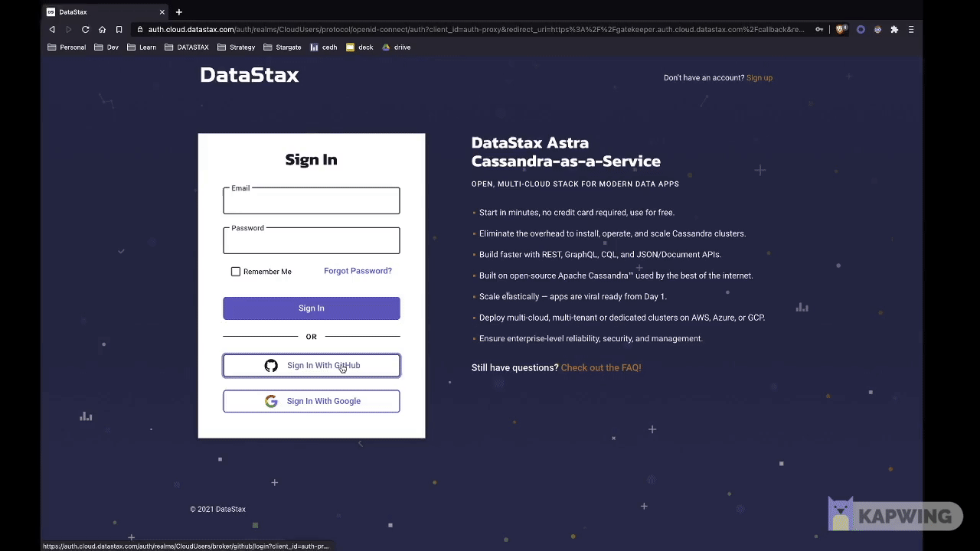
Task: Click Sign In With GitHub
Action: [312, 366]
